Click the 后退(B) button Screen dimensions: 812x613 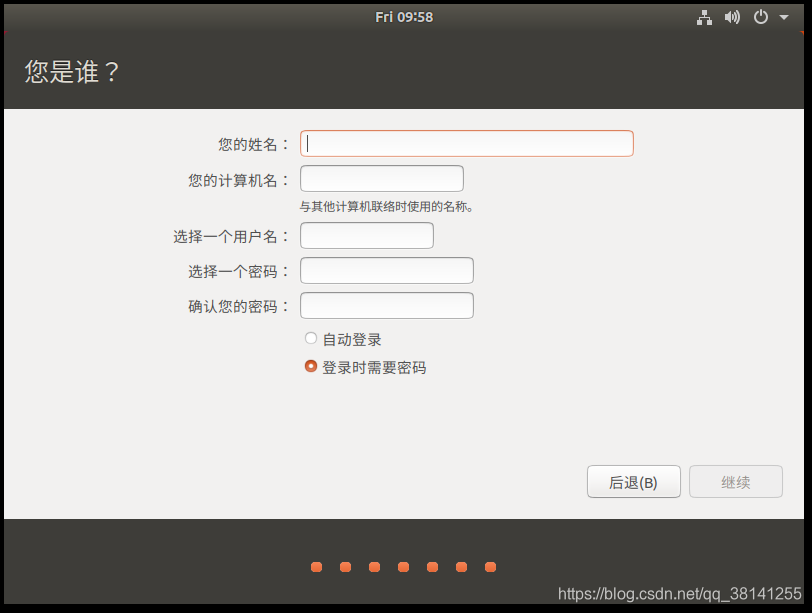coord(633,481)
